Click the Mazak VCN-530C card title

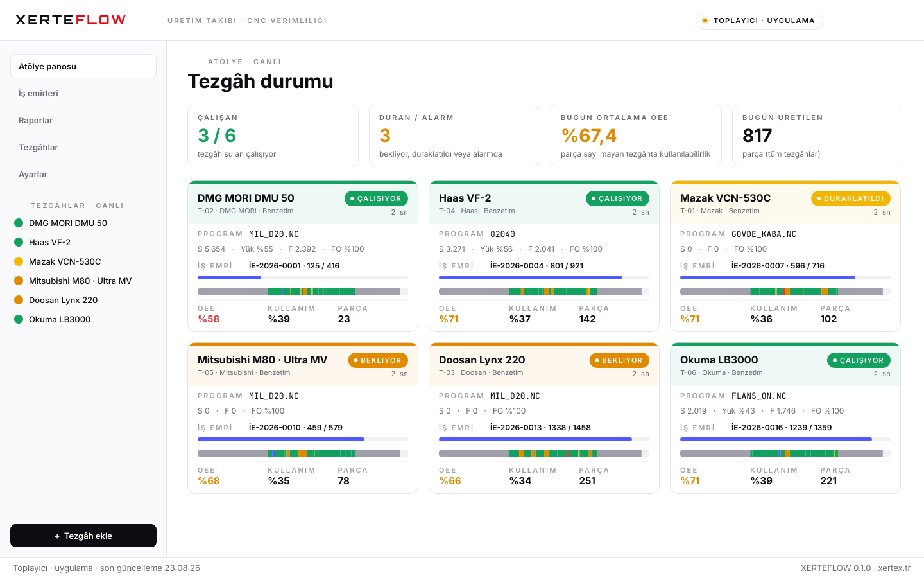tap(725, 198)
